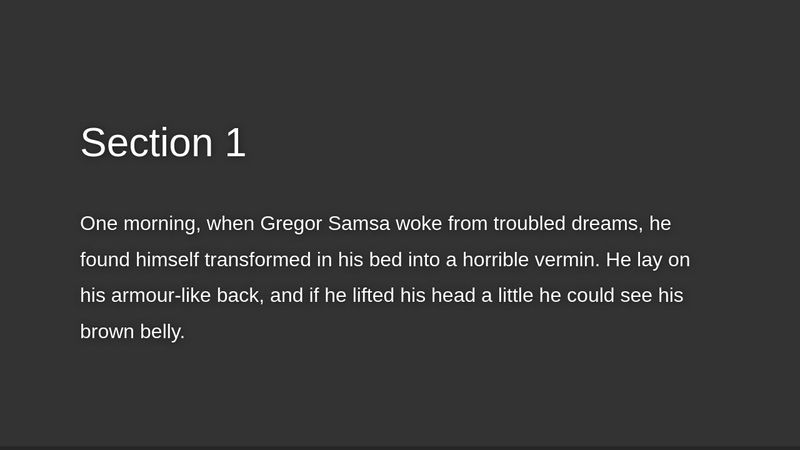Click the word "Gregor" in the paragraph
Image resolution: width=800 pixels, height=450 pixels.
292,223
